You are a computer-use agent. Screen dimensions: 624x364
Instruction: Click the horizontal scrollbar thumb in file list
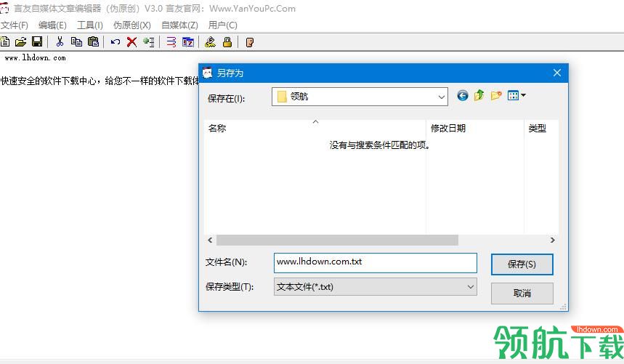click(337, 240)
